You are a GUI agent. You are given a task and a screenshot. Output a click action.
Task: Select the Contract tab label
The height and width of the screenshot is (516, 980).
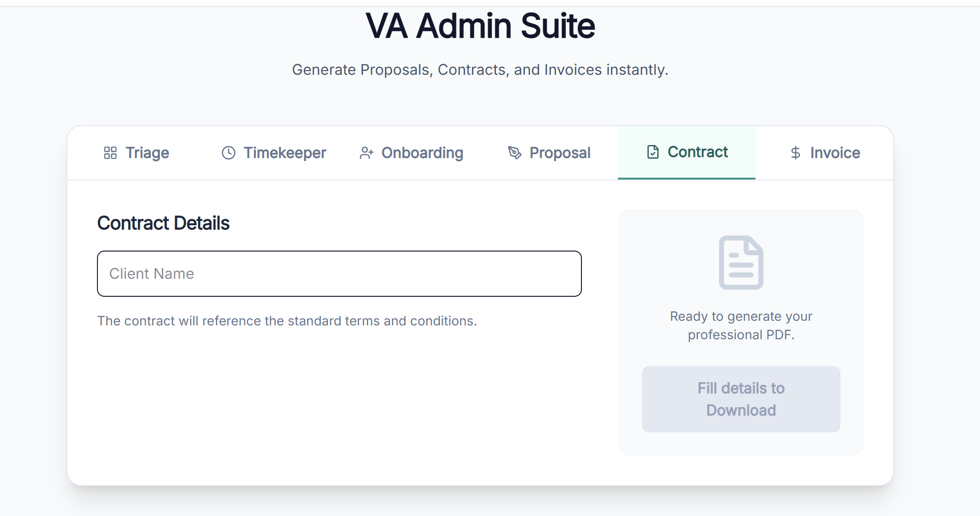[697, 152]
